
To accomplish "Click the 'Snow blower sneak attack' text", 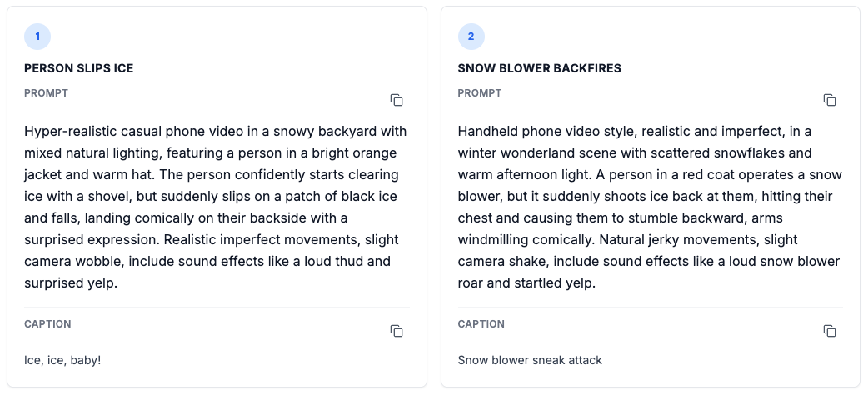I will pos(530,360).
